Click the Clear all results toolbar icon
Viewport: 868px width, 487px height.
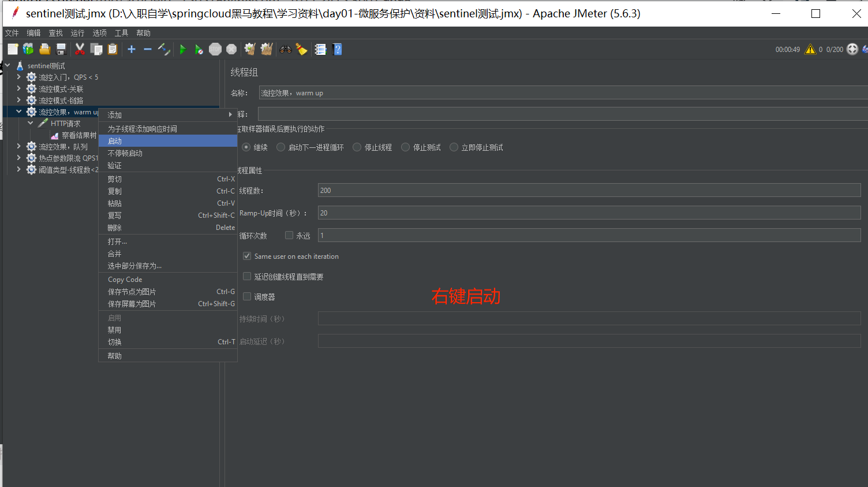click(x=266, y=50)
